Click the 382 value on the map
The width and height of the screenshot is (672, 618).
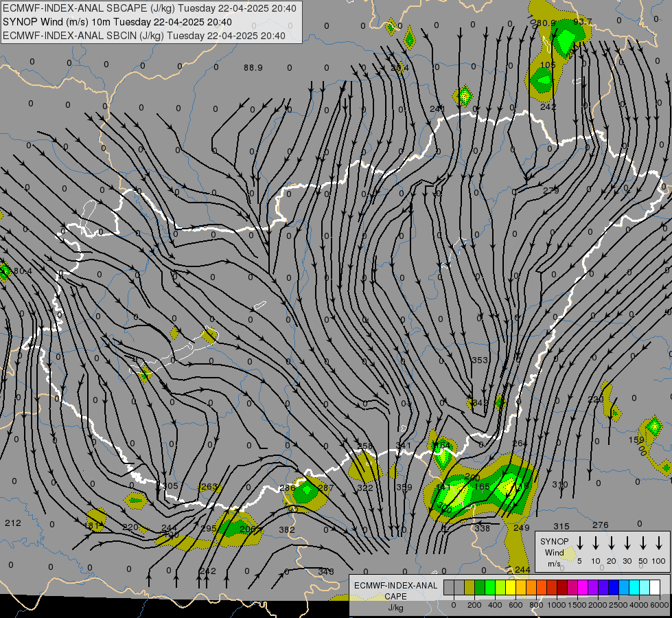pos(287,529)
